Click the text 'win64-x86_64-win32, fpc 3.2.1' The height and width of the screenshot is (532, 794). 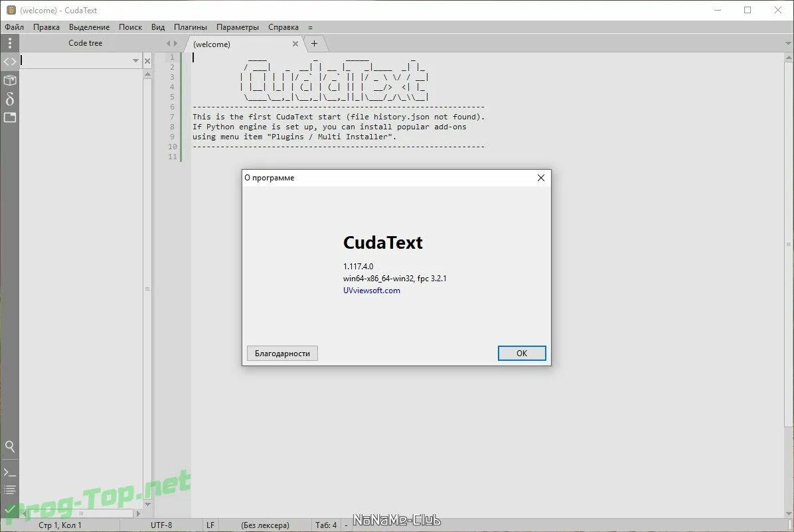[394, 279]
